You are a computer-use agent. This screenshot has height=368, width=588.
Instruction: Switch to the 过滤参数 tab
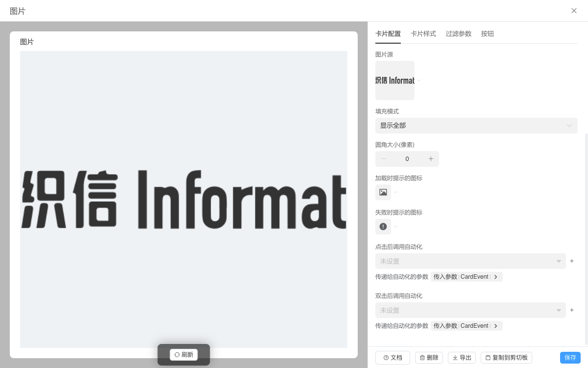459,34
